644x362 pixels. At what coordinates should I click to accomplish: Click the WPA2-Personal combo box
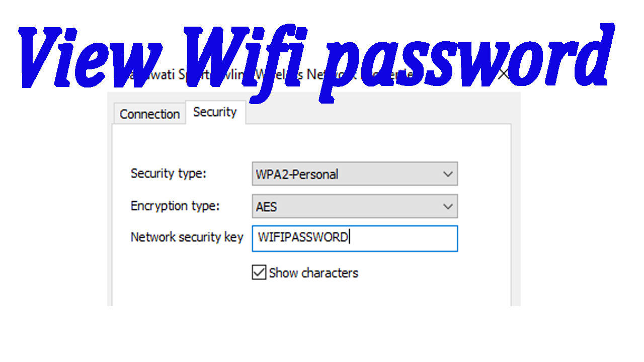355,173
